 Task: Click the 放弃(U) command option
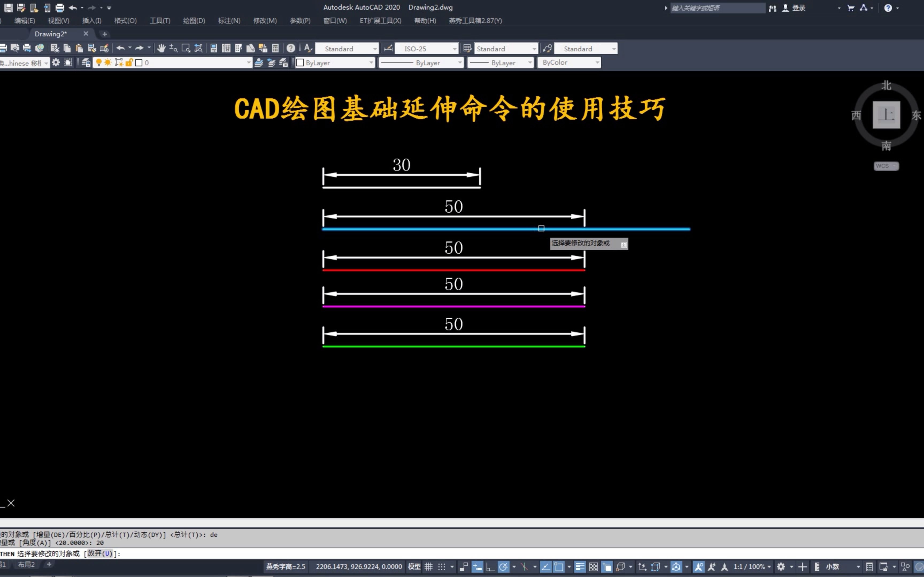point(100,553)
